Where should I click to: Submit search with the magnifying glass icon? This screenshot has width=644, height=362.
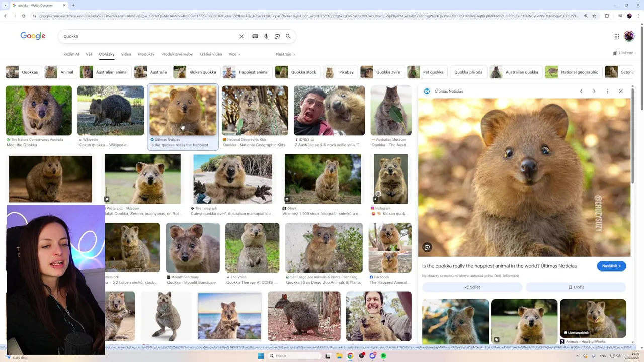click(x=288, y=36)
